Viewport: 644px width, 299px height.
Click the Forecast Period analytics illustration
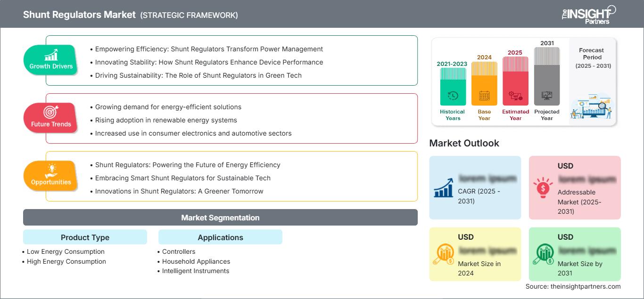[x=592, y=106]
